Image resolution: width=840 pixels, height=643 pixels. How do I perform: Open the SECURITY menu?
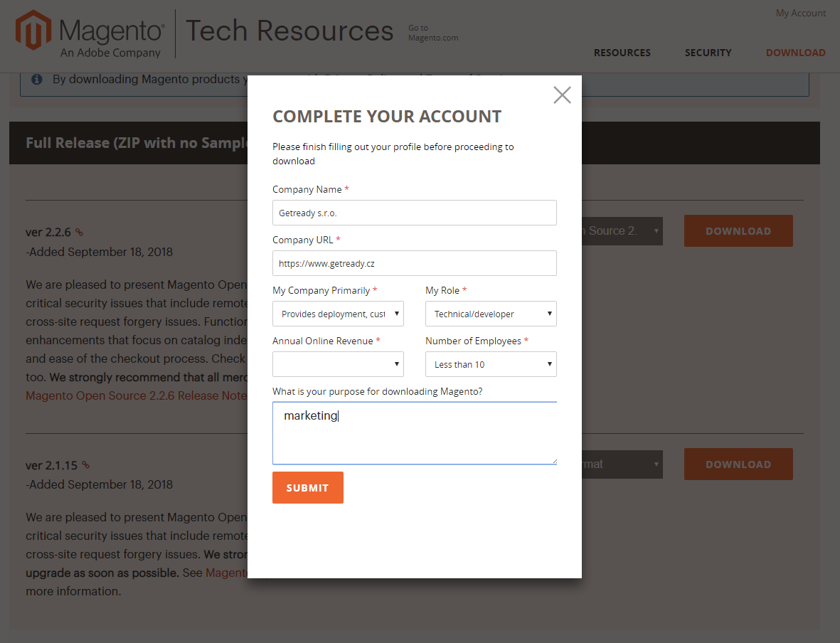708,53
